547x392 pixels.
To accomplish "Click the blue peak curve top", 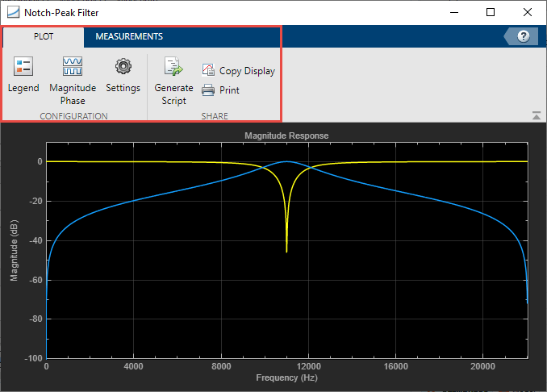I will coord(286,161).
